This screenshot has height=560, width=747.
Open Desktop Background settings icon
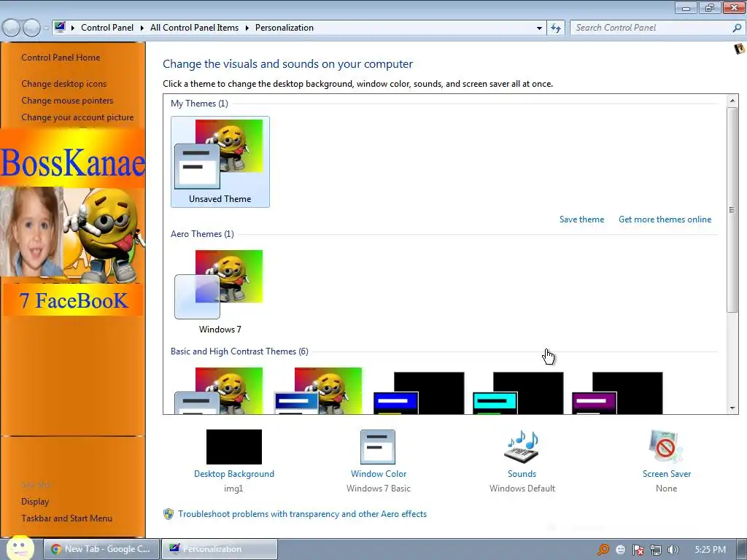click(x=234, y=447)
